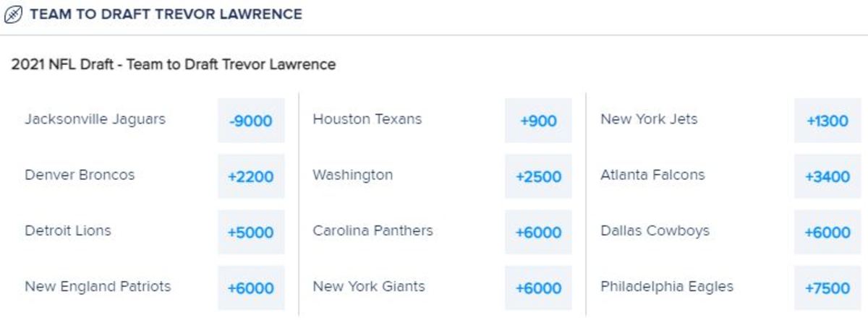Viewport: 868px width, 328px height.
Task: Click the New England Patriots team name
Action: point(98,287)
